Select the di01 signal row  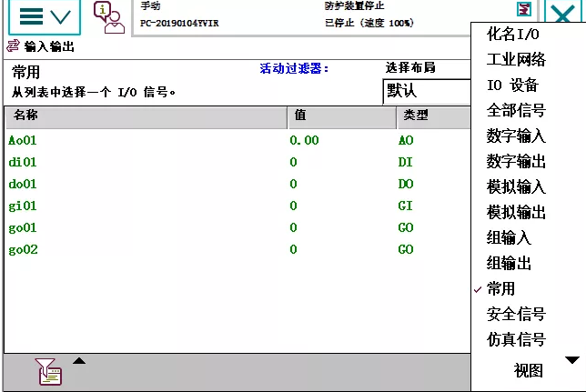click(x=237, y=162)
